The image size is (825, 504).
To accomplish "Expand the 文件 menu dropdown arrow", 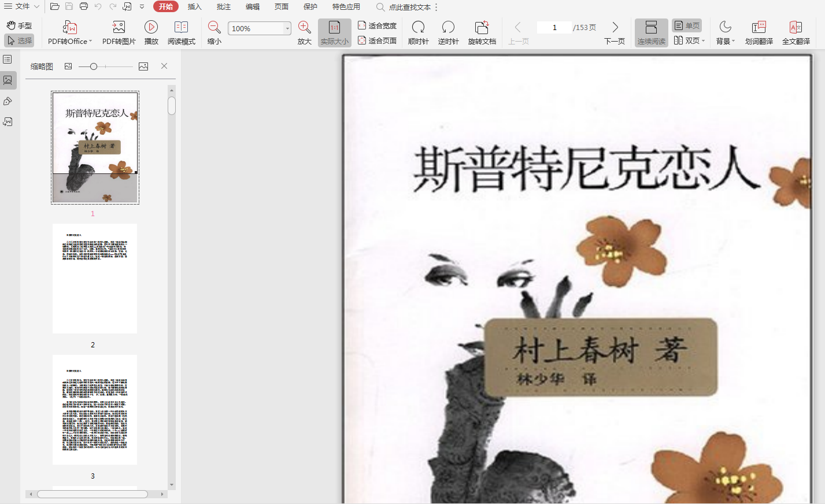I will pos(36,7).
